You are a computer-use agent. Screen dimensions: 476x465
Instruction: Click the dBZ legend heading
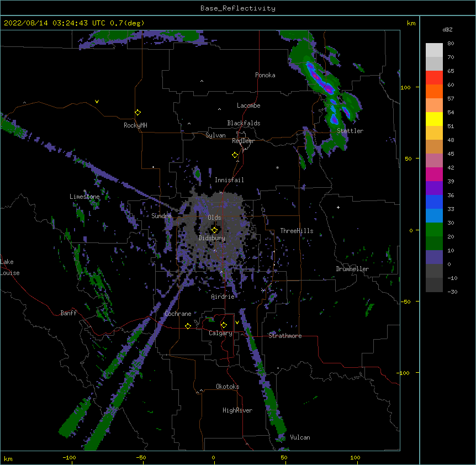(x=447, y=29)
